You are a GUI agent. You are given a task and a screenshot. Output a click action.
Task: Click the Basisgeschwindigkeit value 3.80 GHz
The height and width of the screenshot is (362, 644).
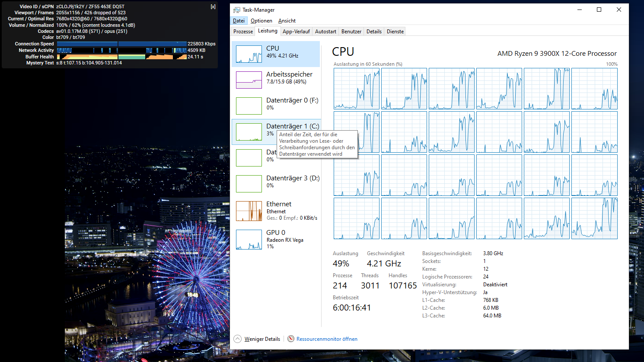point(493,253)
